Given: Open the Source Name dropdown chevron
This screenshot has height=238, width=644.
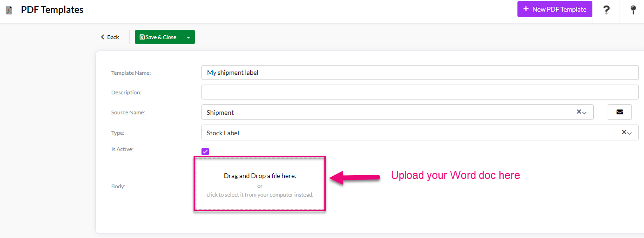Looking at the screenshot, I should 584,112.
